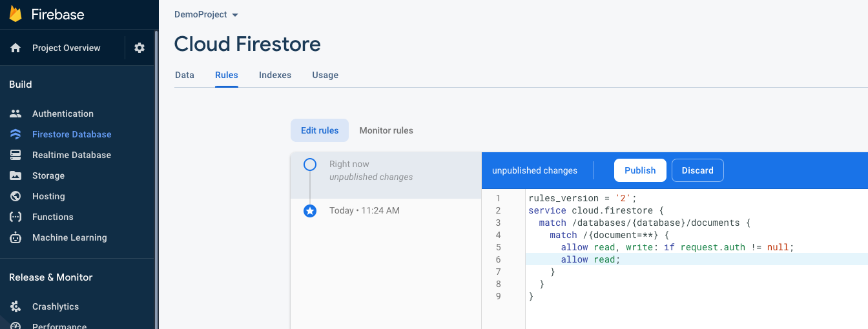Click the Firestore Database waves icon
Screen dimensions: 868x329
pos(15,134)
